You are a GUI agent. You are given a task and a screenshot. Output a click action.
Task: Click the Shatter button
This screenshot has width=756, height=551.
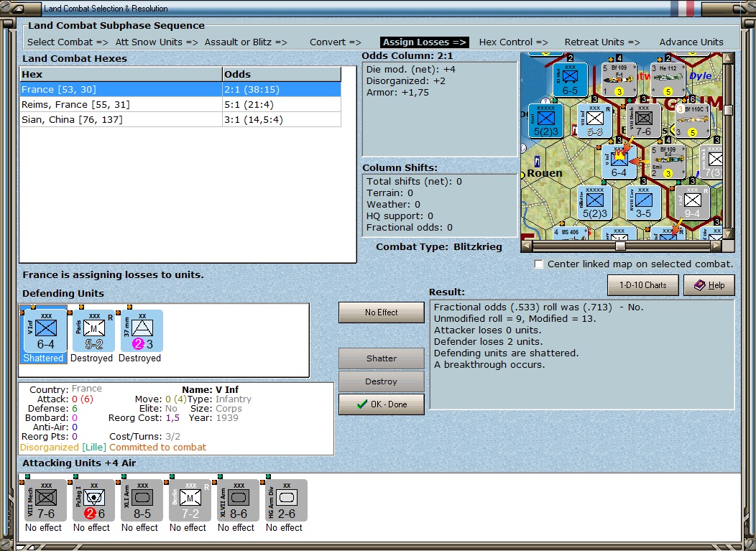coord(382,358)
